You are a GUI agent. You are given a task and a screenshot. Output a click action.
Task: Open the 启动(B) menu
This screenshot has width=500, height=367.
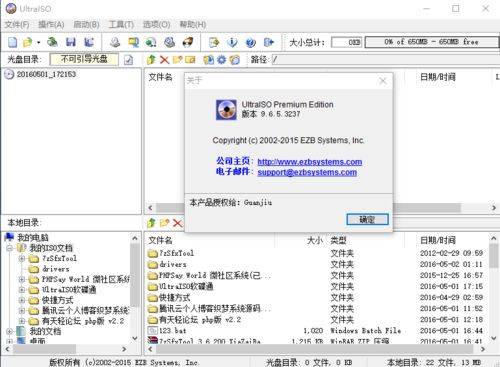click(x=86, y=24)
